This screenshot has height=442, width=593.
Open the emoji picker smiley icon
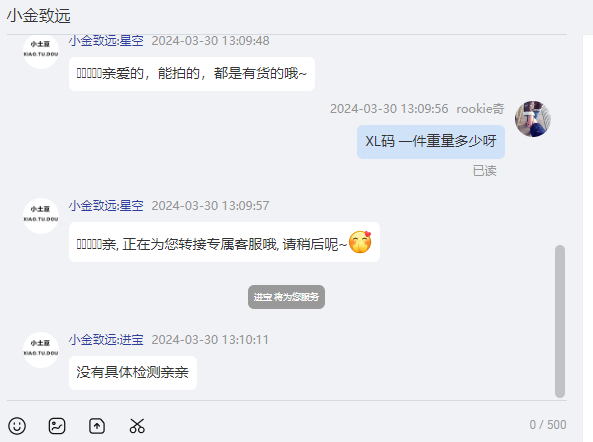[x=17, y=426]
